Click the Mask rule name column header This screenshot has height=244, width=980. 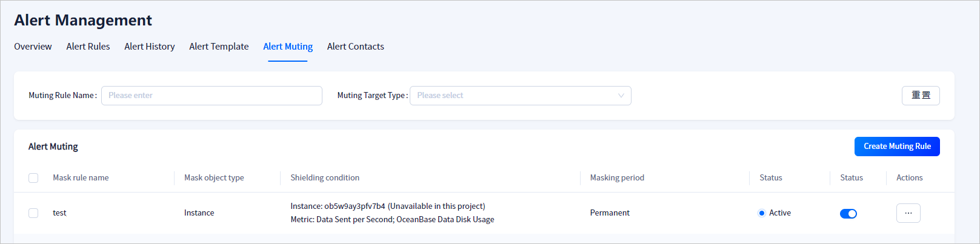pos(81,178)
